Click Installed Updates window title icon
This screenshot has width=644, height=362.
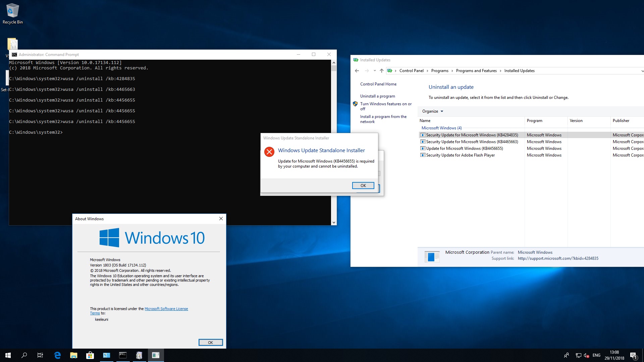click(x=356, y=60)
